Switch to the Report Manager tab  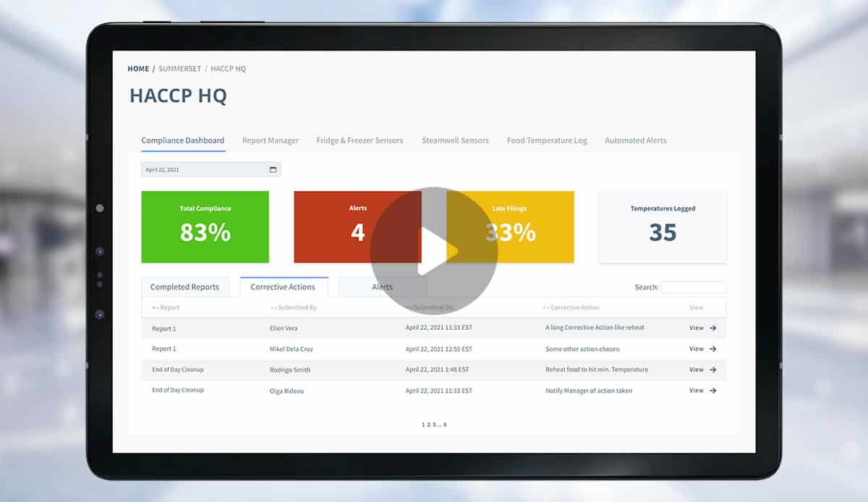tap(271, 140)
